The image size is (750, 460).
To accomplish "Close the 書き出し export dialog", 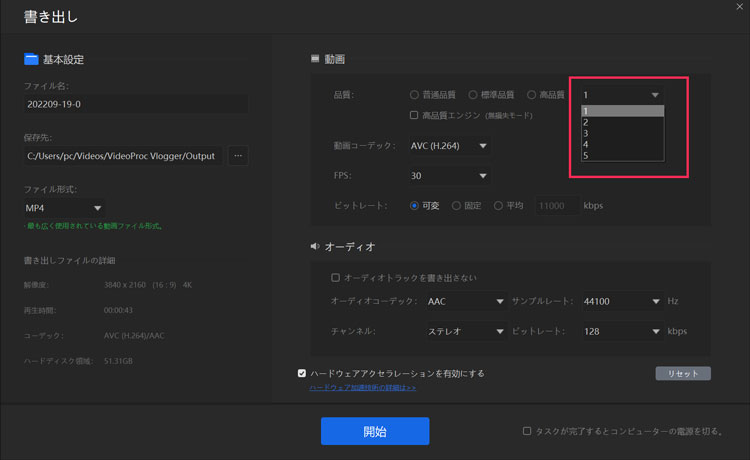I will (x=739, y=6).
